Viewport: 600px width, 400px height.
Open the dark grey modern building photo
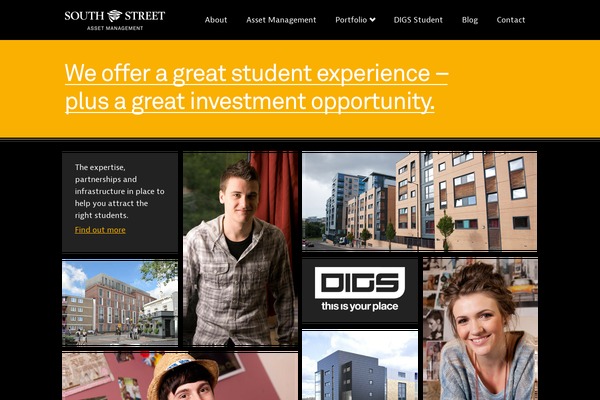[x=360, y=366]
